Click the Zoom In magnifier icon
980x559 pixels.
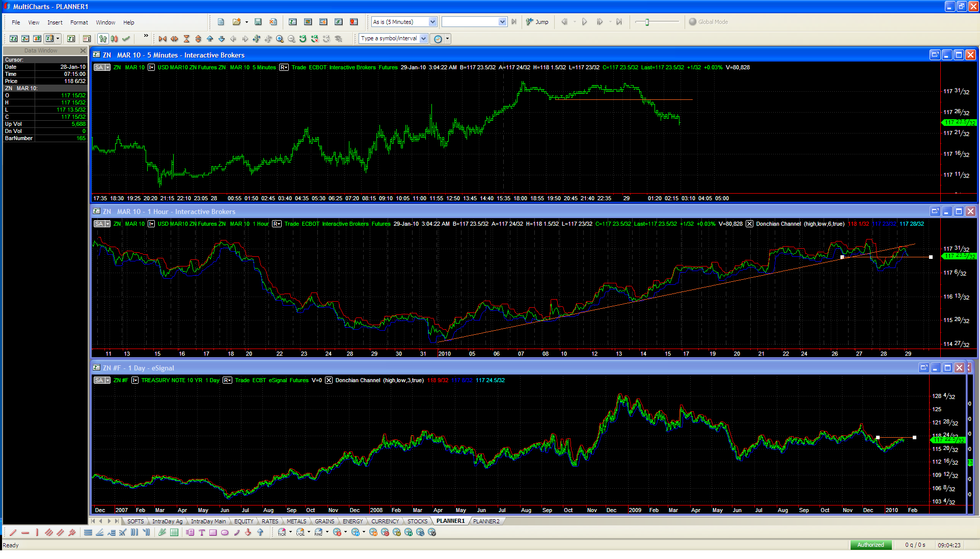[280, 39]
